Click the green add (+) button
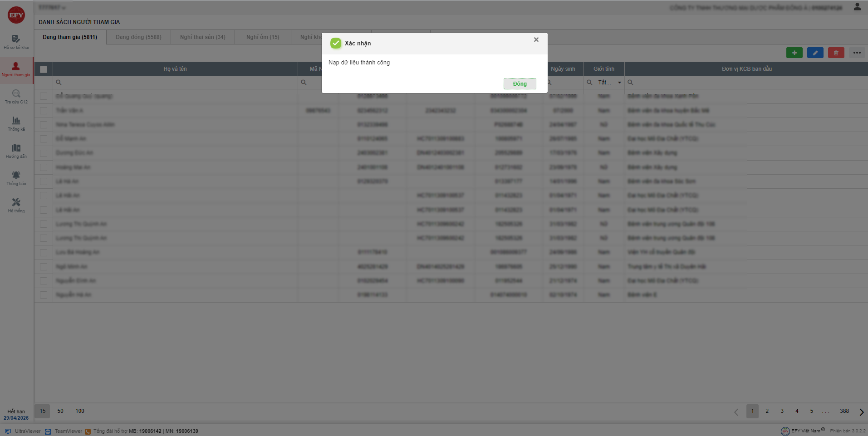 [794, 53]
